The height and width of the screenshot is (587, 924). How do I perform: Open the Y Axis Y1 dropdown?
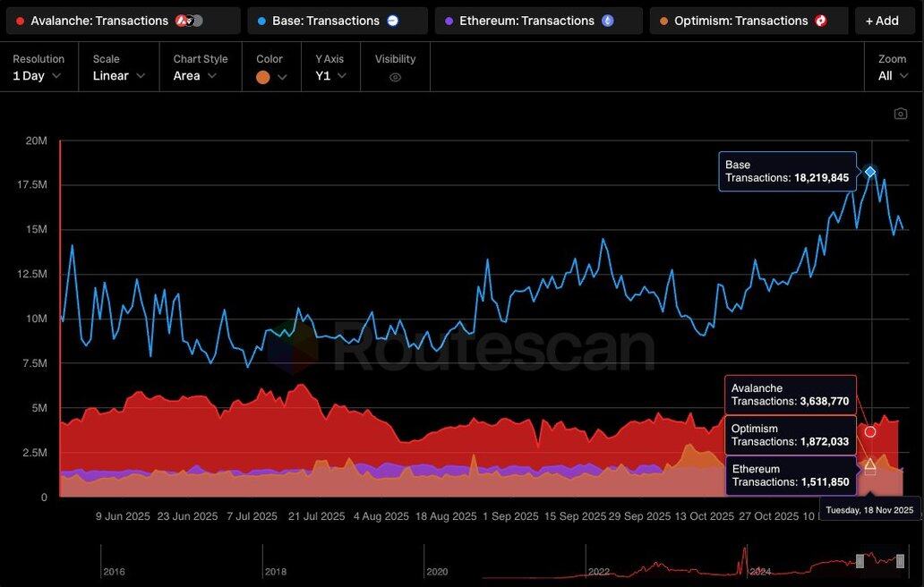330,76
